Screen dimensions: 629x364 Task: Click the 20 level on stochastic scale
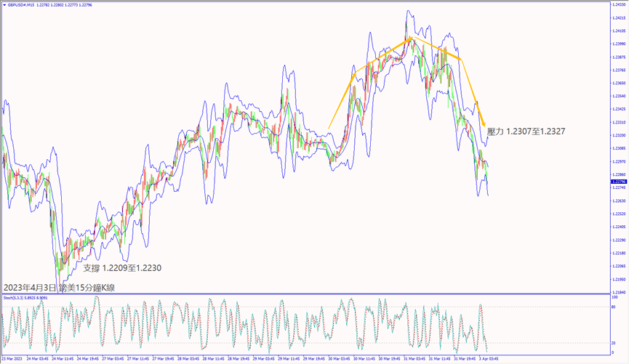614,343
